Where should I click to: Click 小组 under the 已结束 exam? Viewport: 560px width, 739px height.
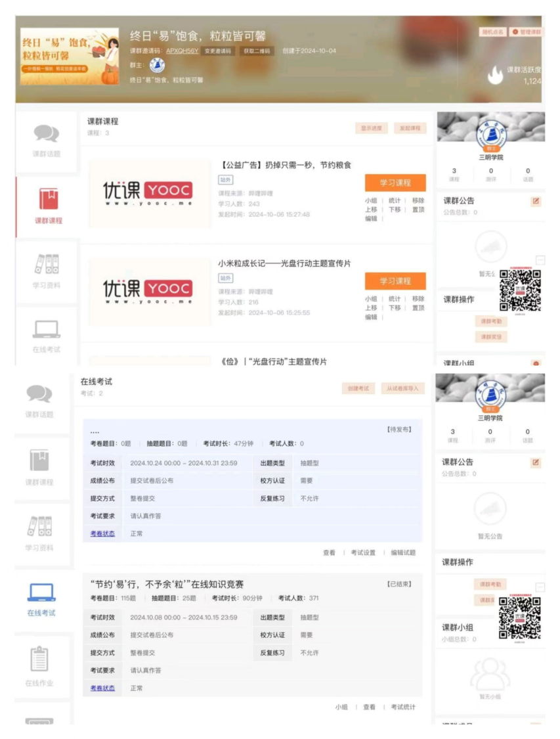pos(341,707)
